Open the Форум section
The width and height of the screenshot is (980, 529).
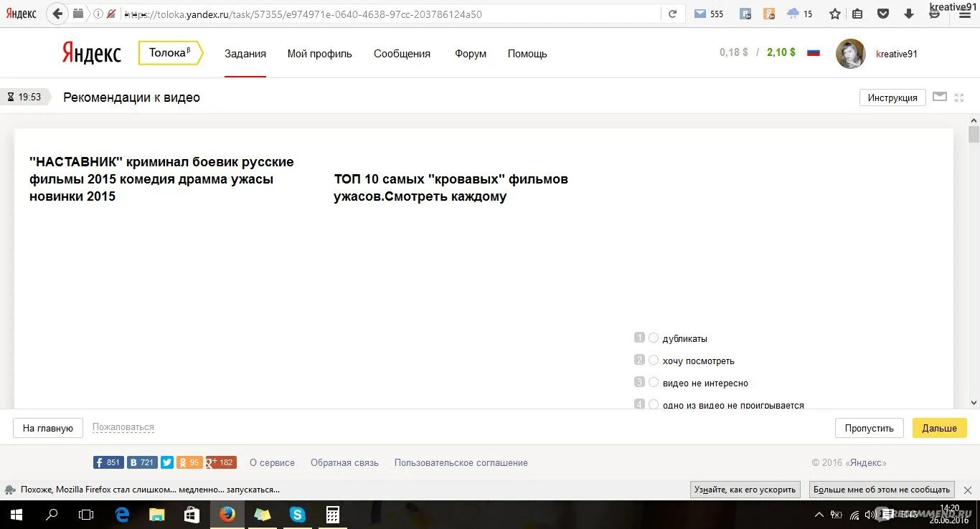point(470,53)
